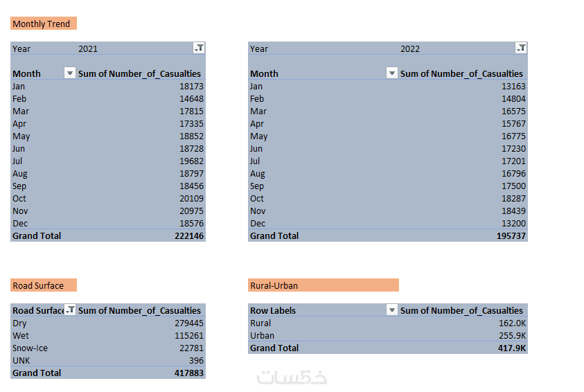Select the Nov label in 2021 table
The width and height of the screenshot is (584, 392).
(x=20, y=211)
